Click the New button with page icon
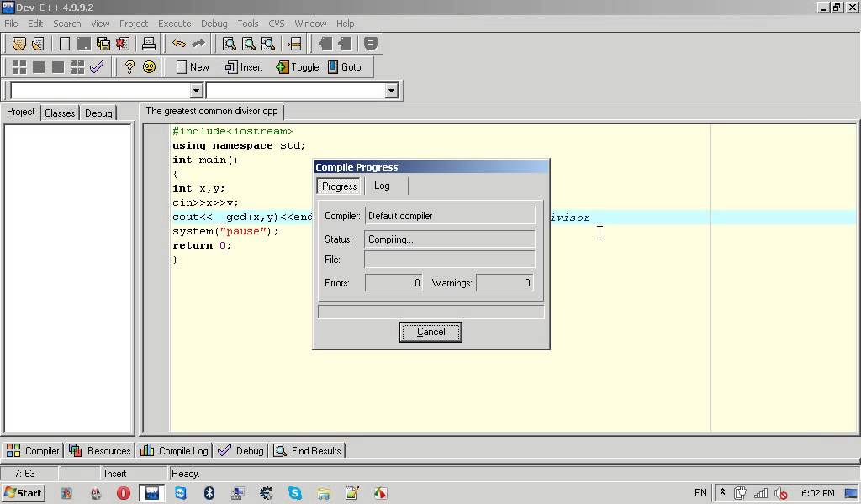Image resolution: width=861 pixels, height=504 pixels. [193, 67]
